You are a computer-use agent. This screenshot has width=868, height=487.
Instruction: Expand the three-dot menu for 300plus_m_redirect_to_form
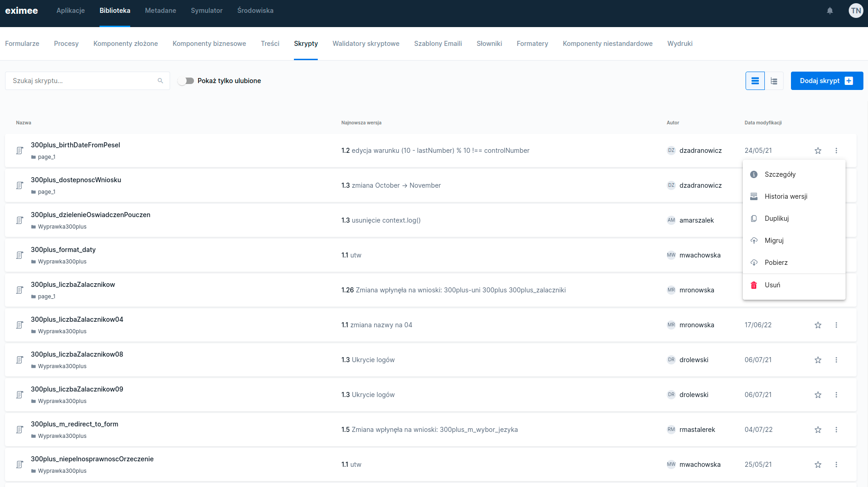836,430
